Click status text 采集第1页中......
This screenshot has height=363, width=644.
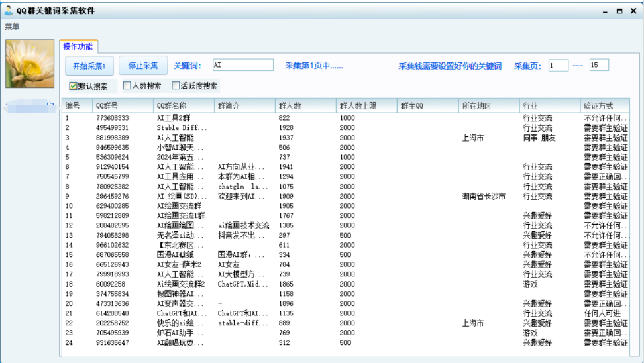pyautogui.click(x=314, y=66)
